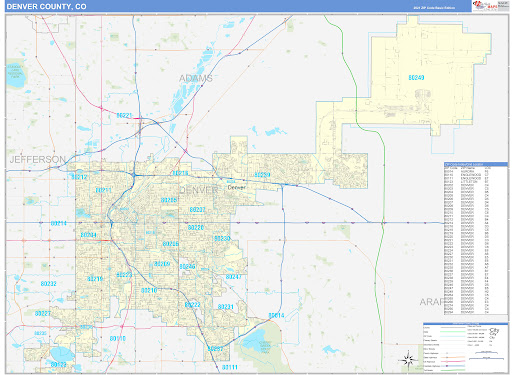Click the ZIP code index table header
The width and height of the screenshot is (512, 375).
click(x=476, y=165)
